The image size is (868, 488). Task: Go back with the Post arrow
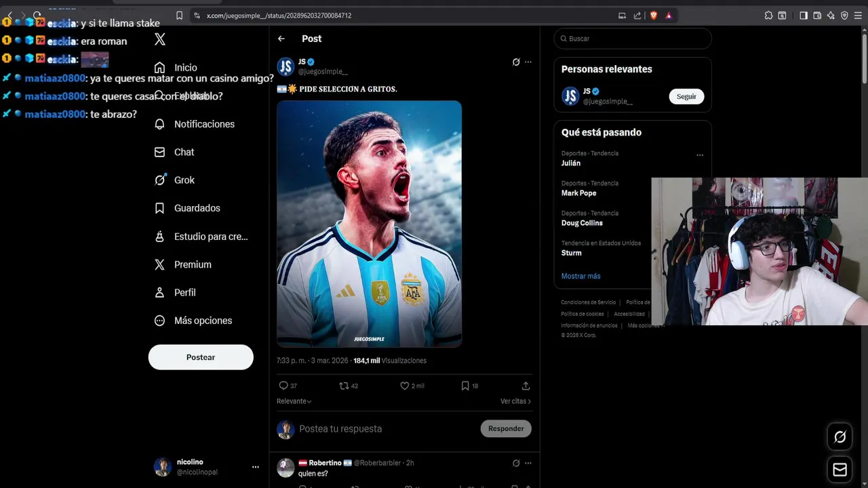pos(281,39)
